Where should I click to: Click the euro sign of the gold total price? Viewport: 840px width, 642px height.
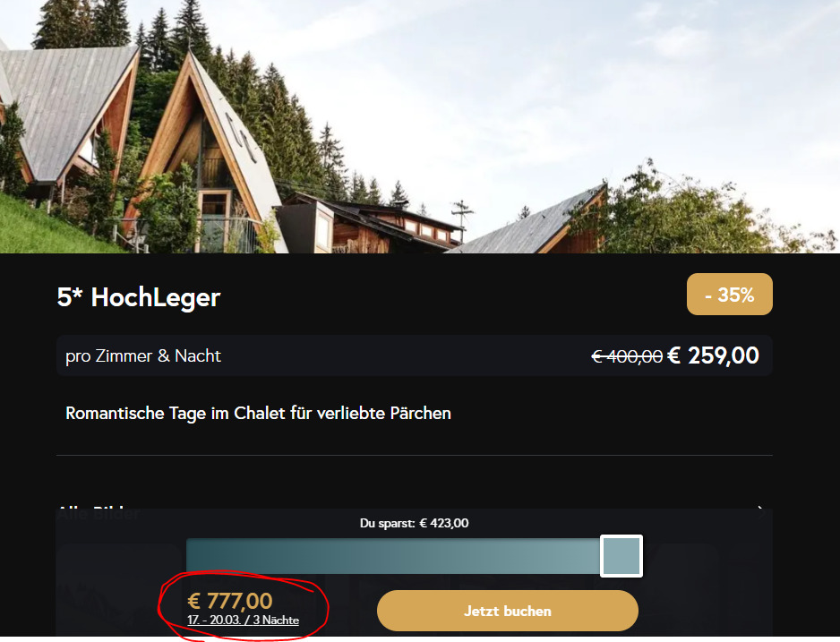(193, 602)
